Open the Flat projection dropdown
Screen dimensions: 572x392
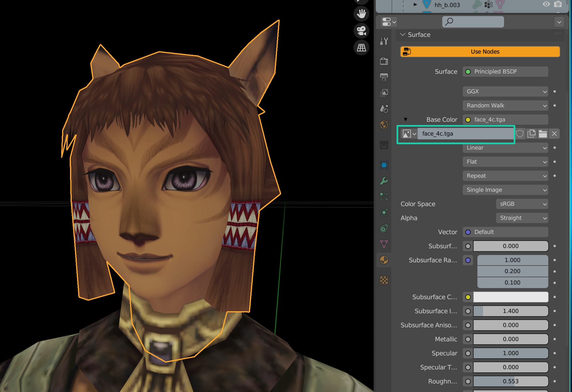(x=505, y=162)
